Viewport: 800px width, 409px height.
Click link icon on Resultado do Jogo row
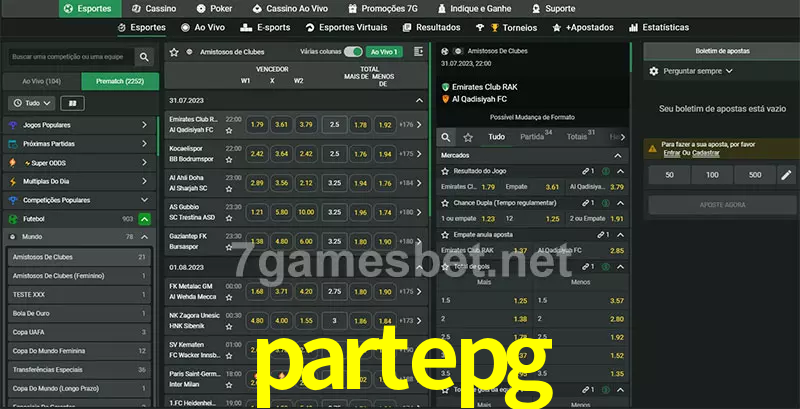point(588,171)
